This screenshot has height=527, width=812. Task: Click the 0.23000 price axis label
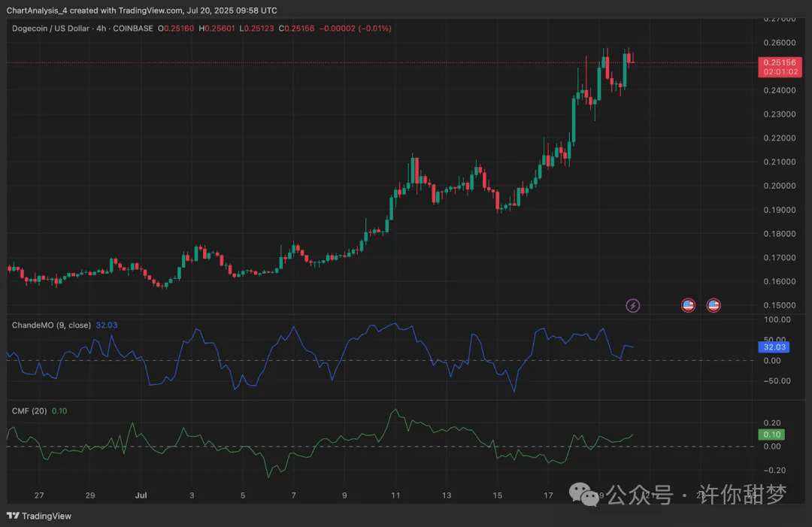780,114
